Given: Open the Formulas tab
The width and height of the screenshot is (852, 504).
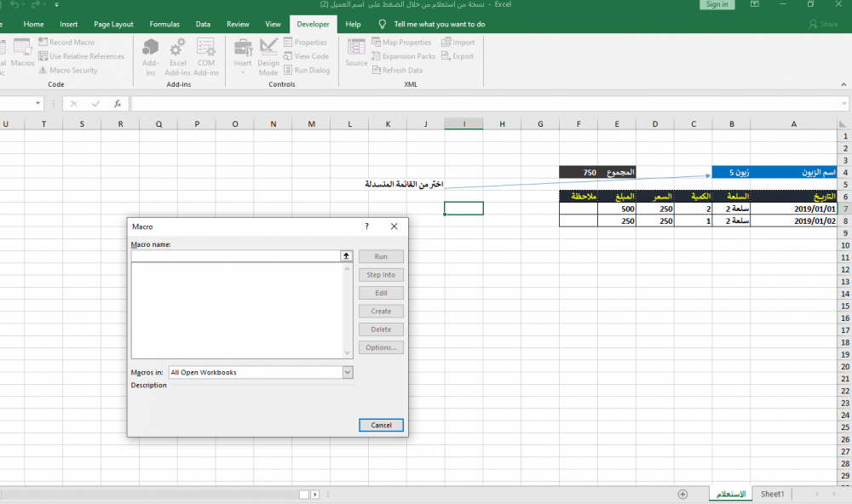Looking at the screenshot, I should coord(164,24).
